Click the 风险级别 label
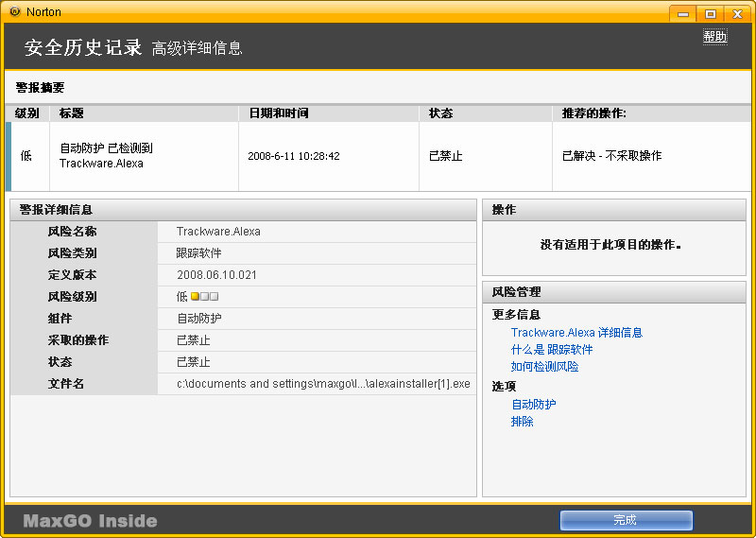 (72, 296)
